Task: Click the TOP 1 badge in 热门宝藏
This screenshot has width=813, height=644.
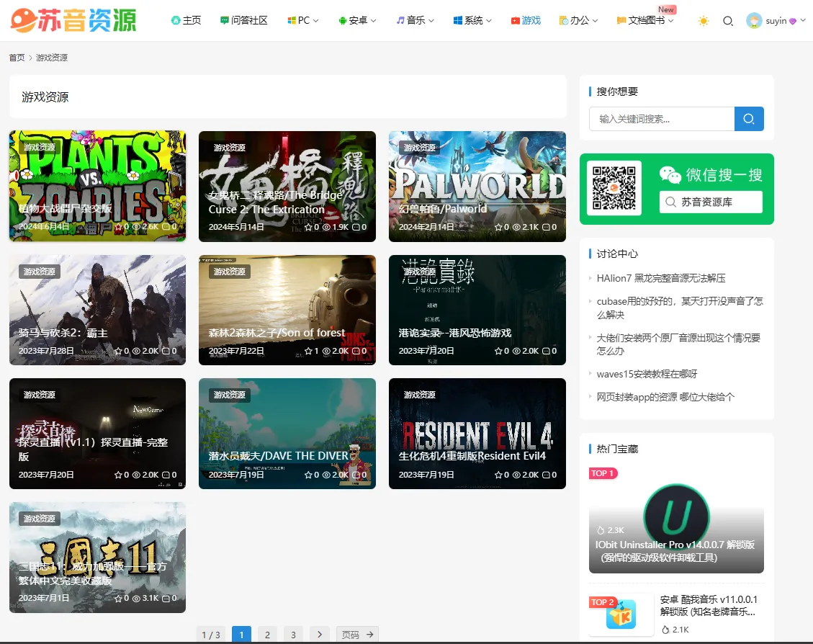Action: [603, 473]
